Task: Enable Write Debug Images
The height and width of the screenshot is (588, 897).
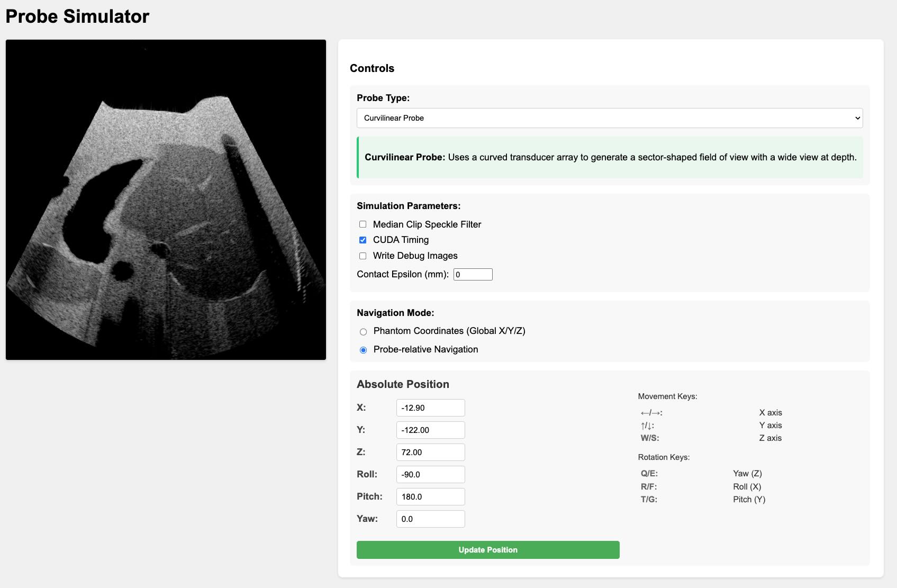Action: pos(363,256)
